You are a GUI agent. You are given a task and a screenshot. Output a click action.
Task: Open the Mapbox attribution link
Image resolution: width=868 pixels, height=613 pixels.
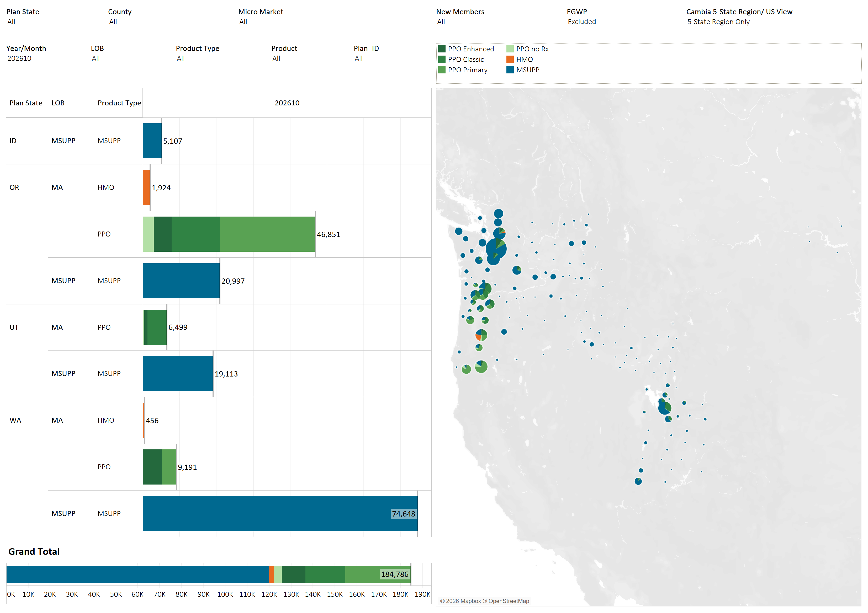point(460,601)
